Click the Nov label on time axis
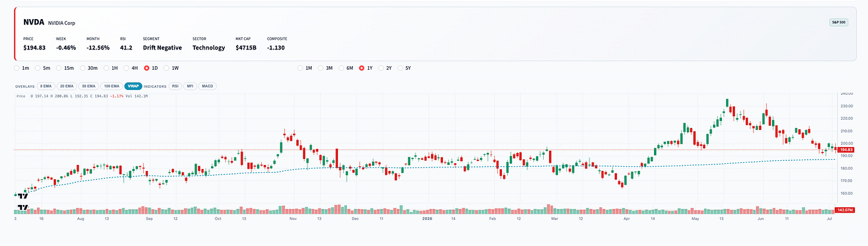Image resolution: width=868 pixels, height=246 pixels. click(293, 219)
